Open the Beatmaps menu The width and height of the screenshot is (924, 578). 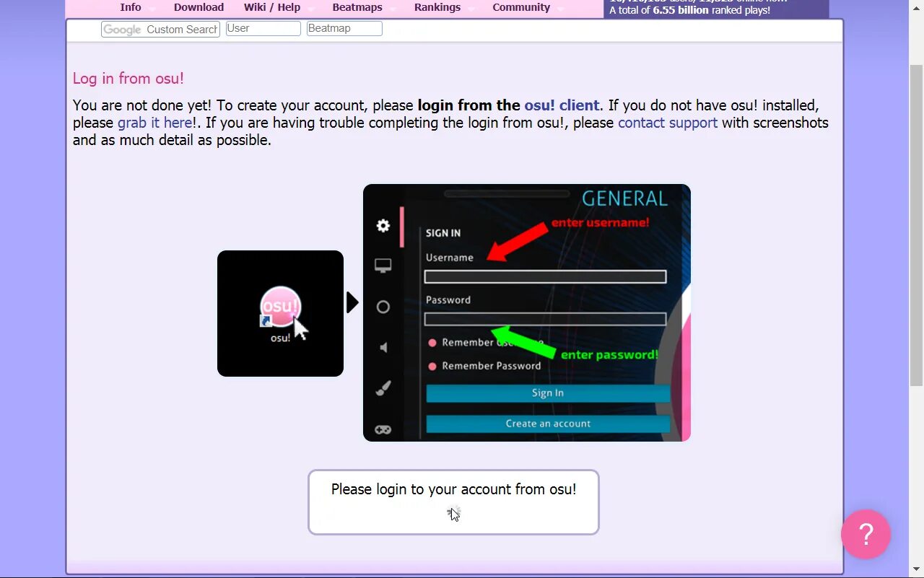357,7
